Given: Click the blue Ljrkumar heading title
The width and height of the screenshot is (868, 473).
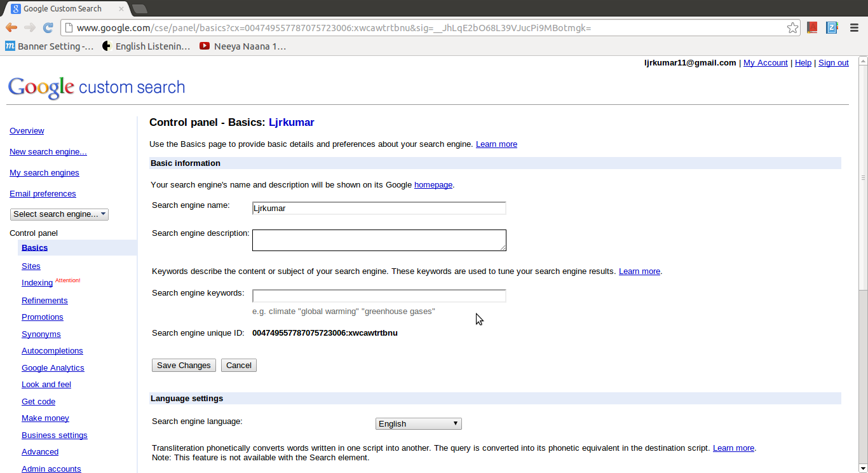Looking at the screenshot, I should (x=292, y=123).
